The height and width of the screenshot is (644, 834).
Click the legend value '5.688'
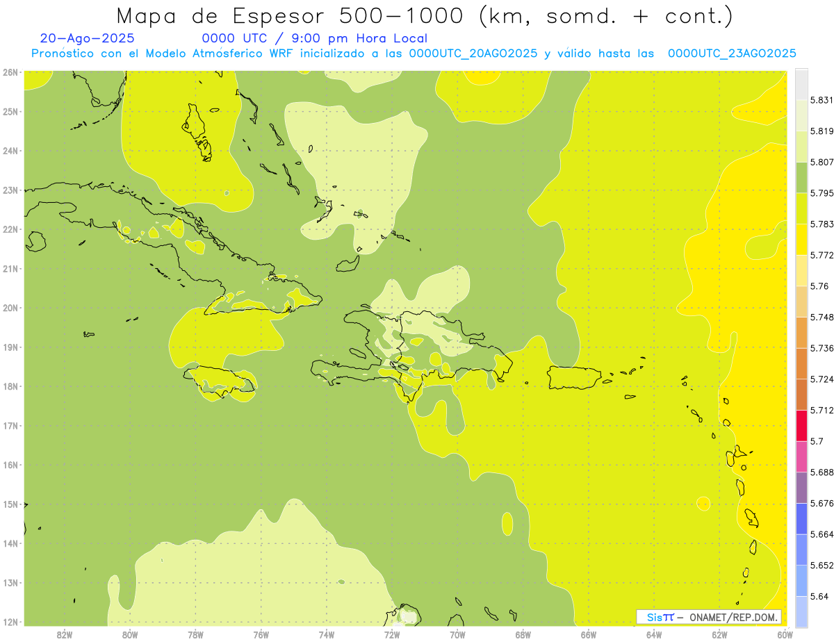(x=821, y=472)
